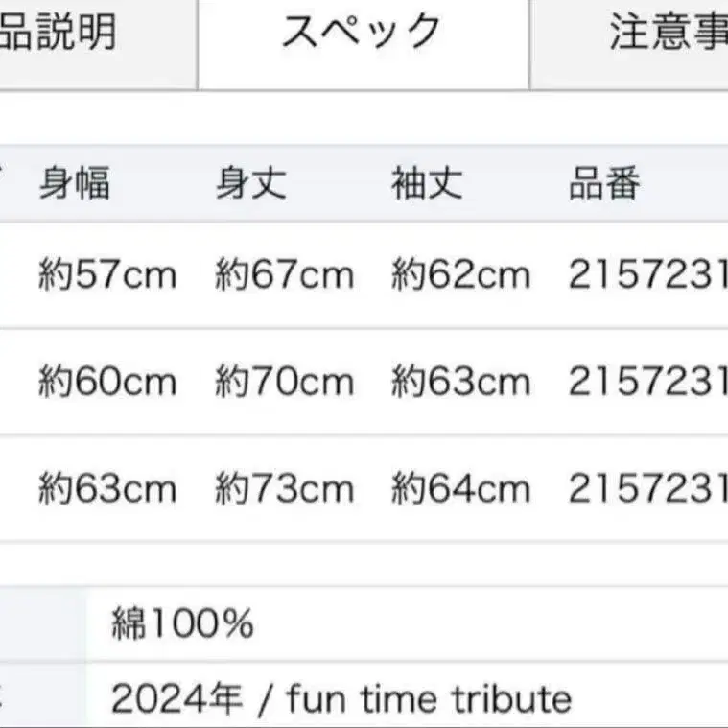
Task: Click the 身丈 column header
Action: tap(250, 181)
